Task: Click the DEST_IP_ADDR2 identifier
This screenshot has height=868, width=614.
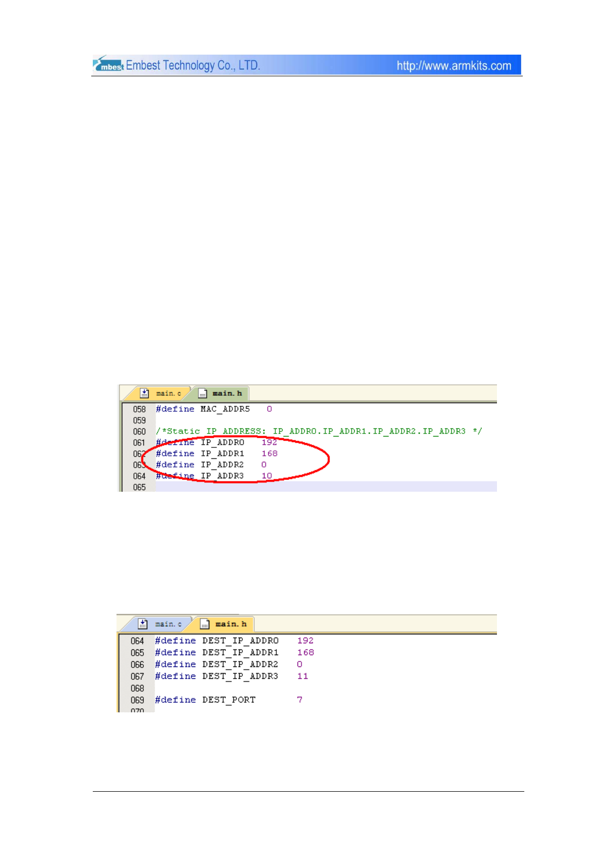Action: tap(240, 664)
